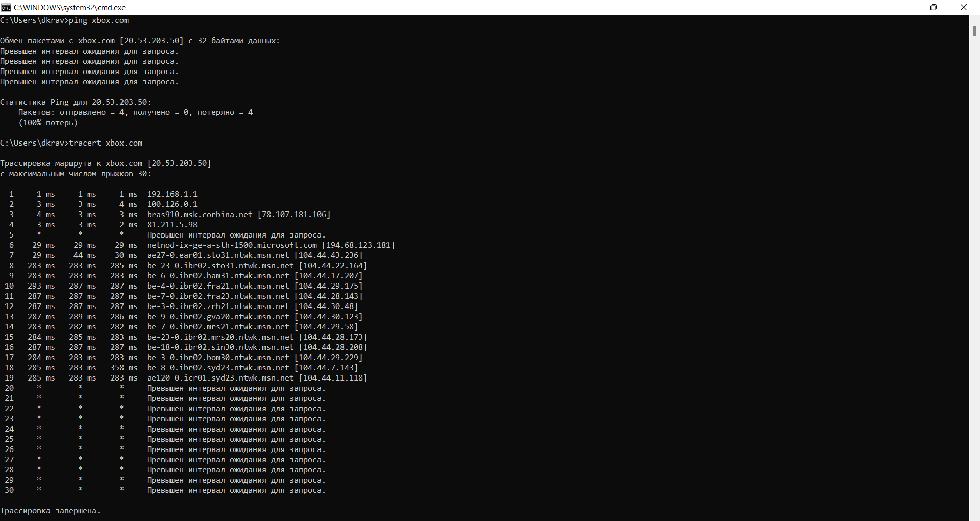Click be-18-0.ibr02.sin30.ntwk.msn.net hostname
Screen dimensions: 980x521
coord(220,347)
